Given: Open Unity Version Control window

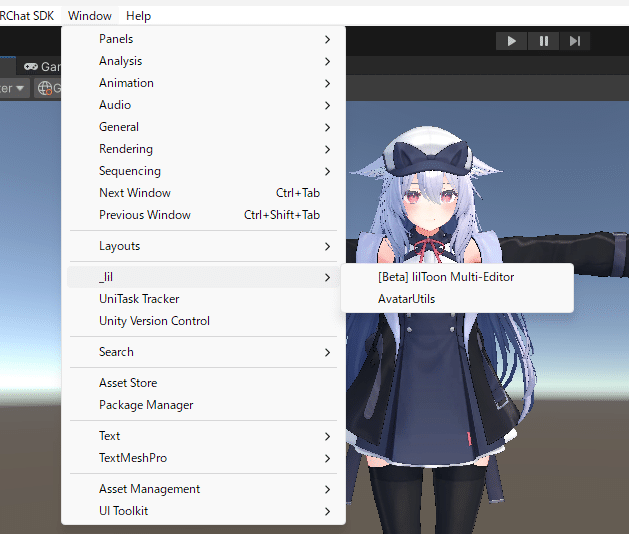Looking at the screenshot, I should coord(203,321).
